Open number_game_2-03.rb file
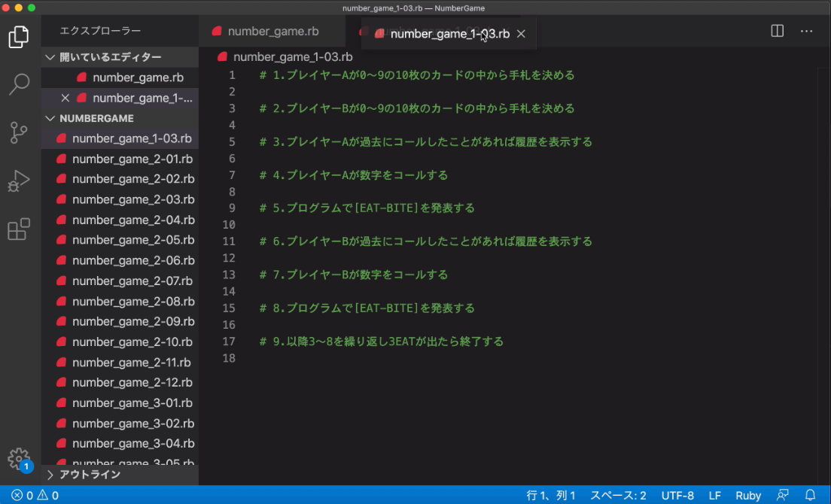 [x=120, y=199]
